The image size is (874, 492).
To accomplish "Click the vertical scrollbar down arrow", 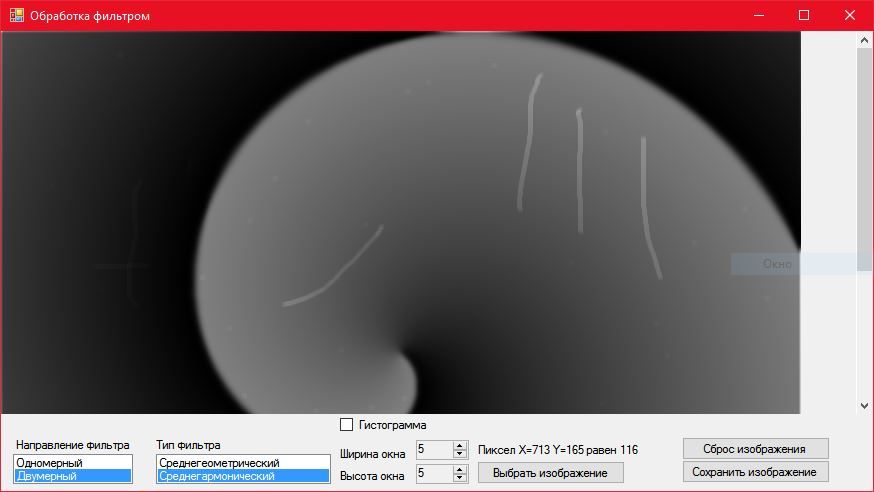I will pyautogui.click(x=865, y=406).
